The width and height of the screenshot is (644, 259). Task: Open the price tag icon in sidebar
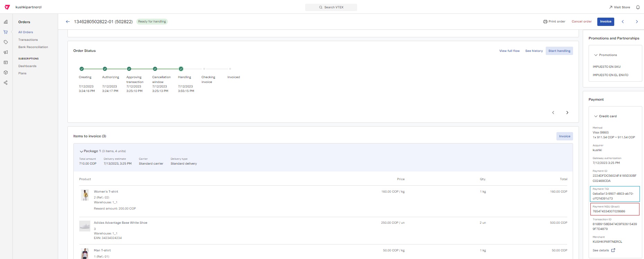(6, 42)
